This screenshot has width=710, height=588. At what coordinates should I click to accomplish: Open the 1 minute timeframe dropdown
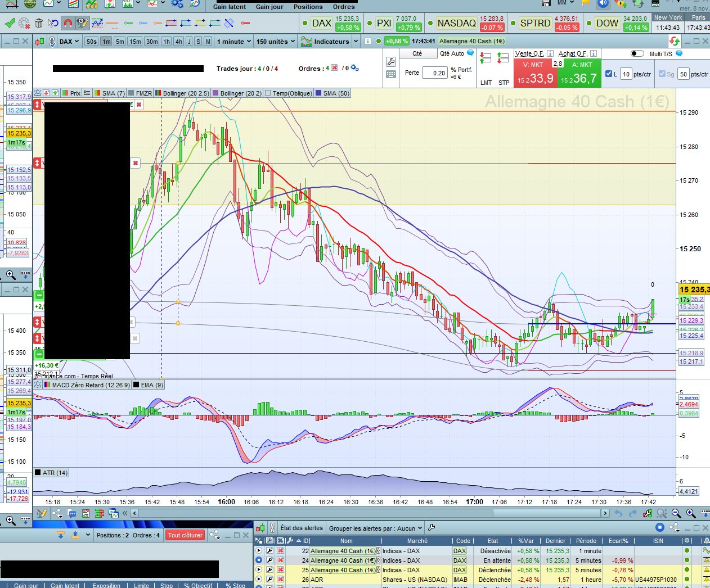[x=233, y=42]
